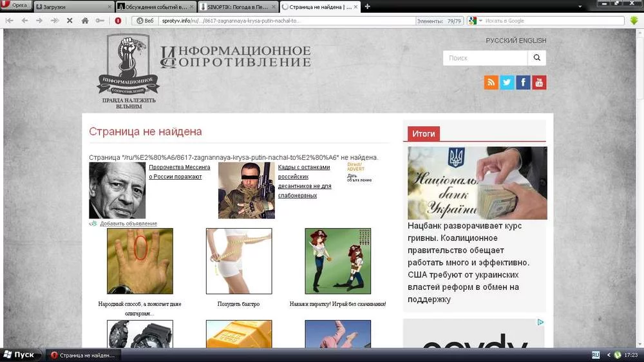Open the hand with red circle ad
Viewport: 644px width, 362px height.
(140, 261)
